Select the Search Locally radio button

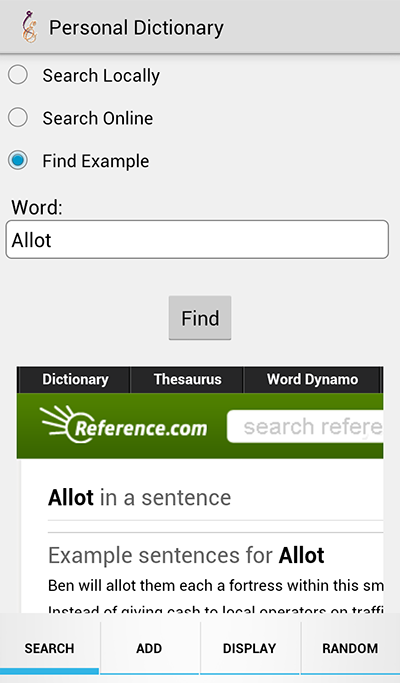[x=18, y=75]
